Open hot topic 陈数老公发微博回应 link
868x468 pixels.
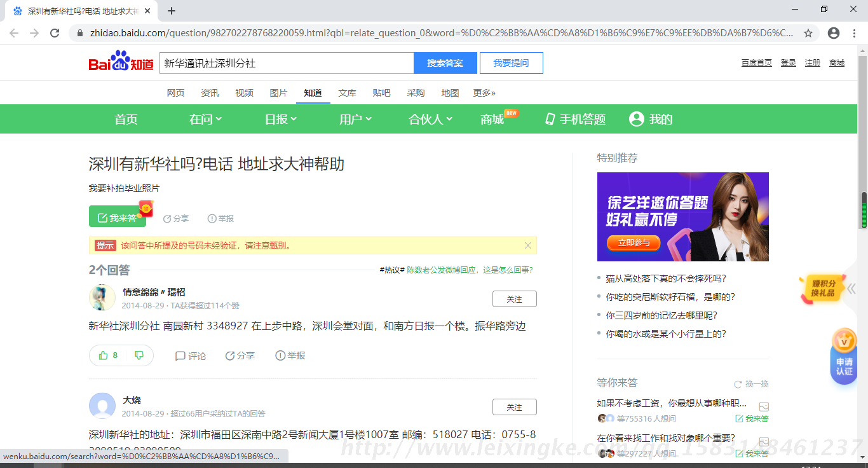coord(470,270)
